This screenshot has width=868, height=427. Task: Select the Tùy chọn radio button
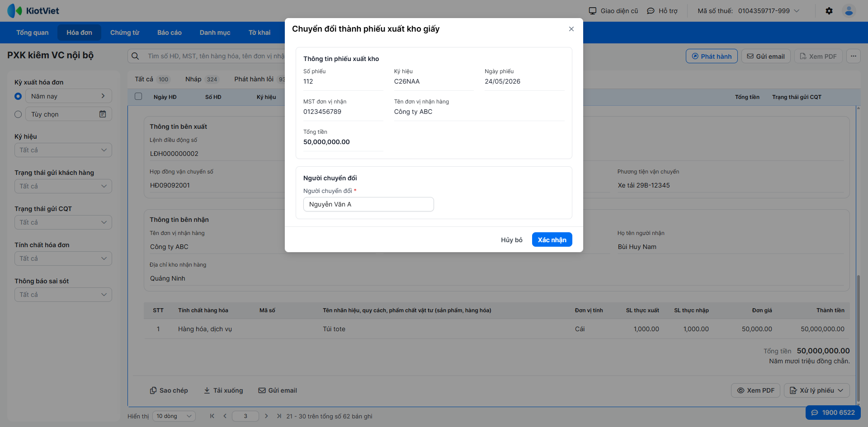click(18, 114)
